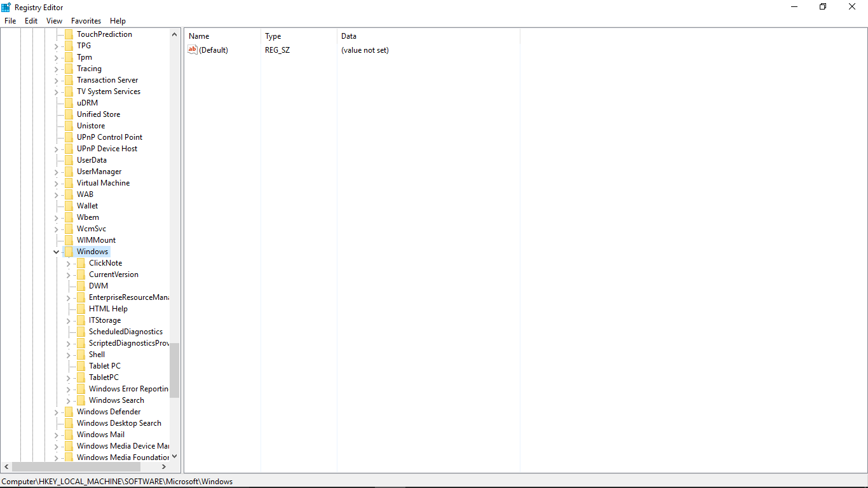Click the WIMMount folder icon

(x=69, y=240)
